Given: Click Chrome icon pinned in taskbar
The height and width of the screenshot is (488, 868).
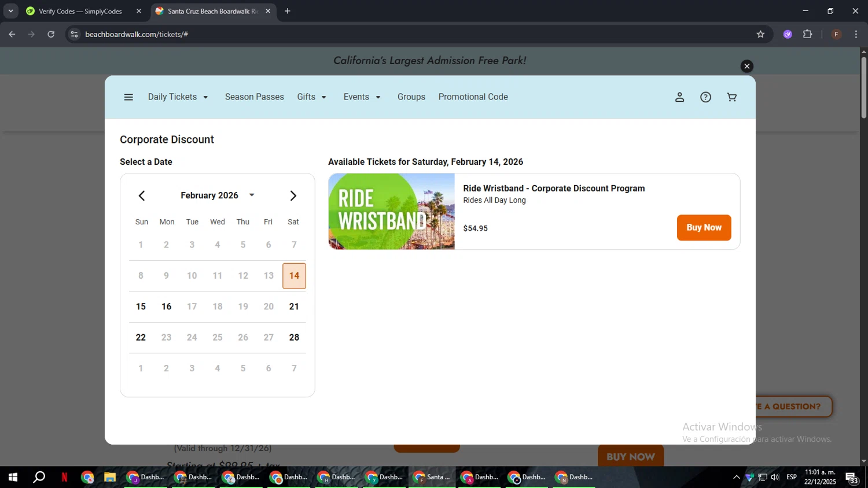Looking at the screenshot, I should click(x=87, y=477).
